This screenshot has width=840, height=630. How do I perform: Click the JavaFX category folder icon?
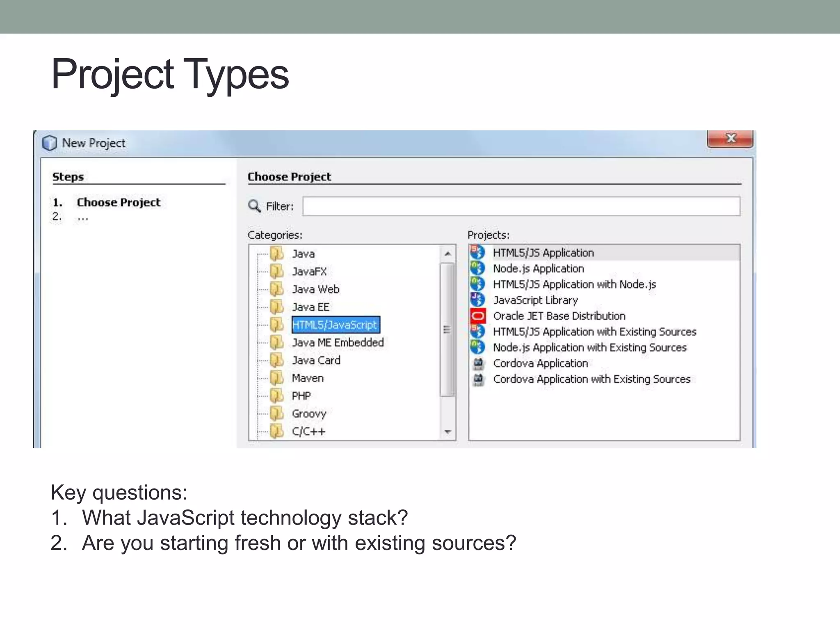tap(277, 271)
